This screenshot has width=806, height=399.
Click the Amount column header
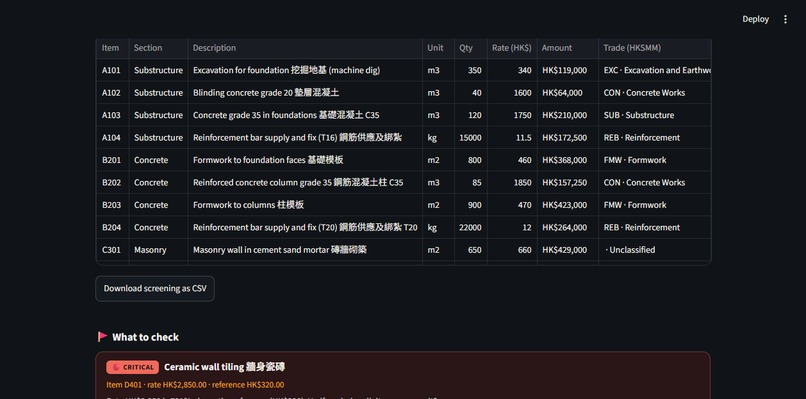pos(567,48)
